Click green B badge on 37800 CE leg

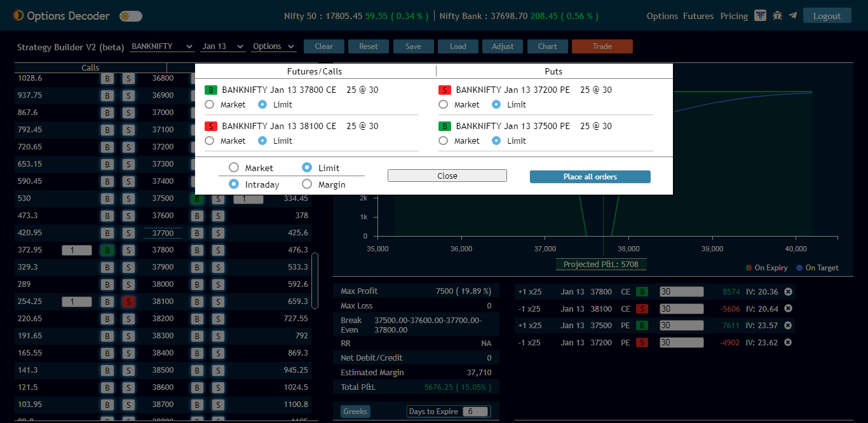[642, 292]
